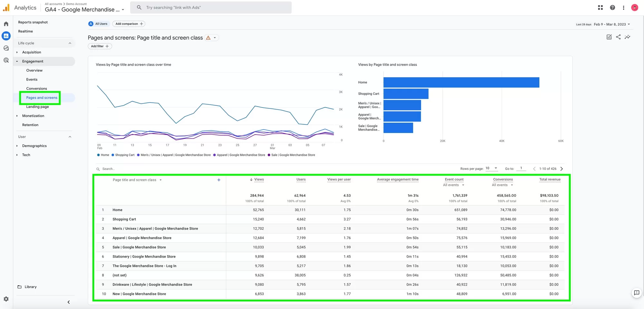Open the Advertising icon in left rail
The width and height of the screenshot is (644, 309).
(x=6, y=60)
